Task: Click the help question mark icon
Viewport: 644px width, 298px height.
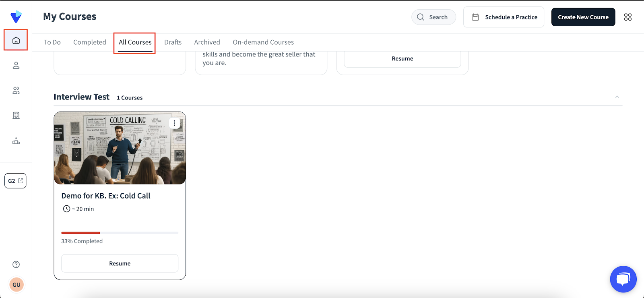Action: click(16, 265)
